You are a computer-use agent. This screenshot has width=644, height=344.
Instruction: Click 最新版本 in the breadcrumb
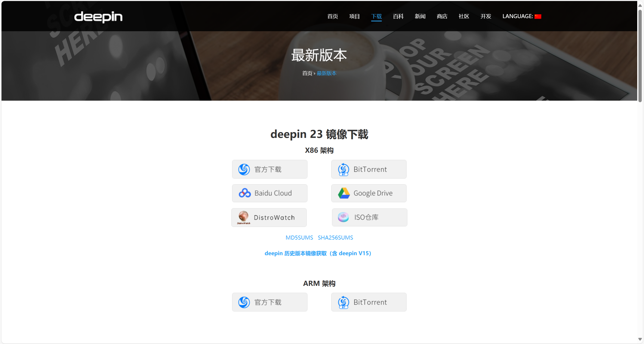[x=327, y=73]
